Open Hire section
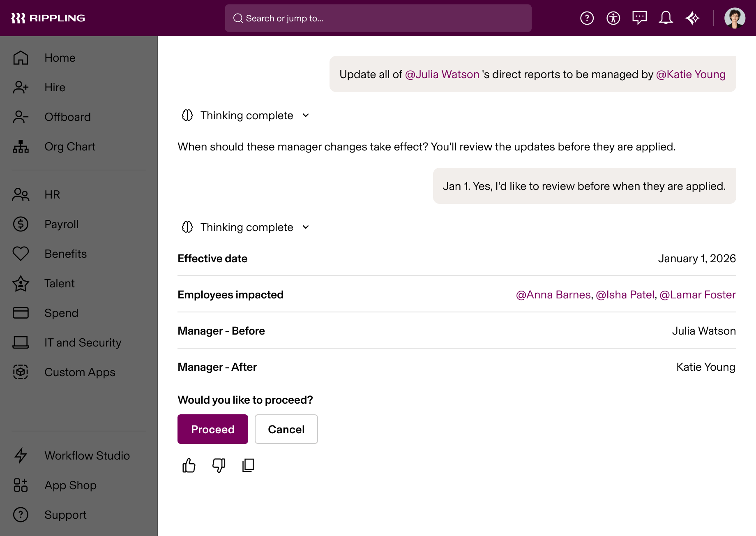This screenshot has height=536, width=756. [x=55, y=88]
